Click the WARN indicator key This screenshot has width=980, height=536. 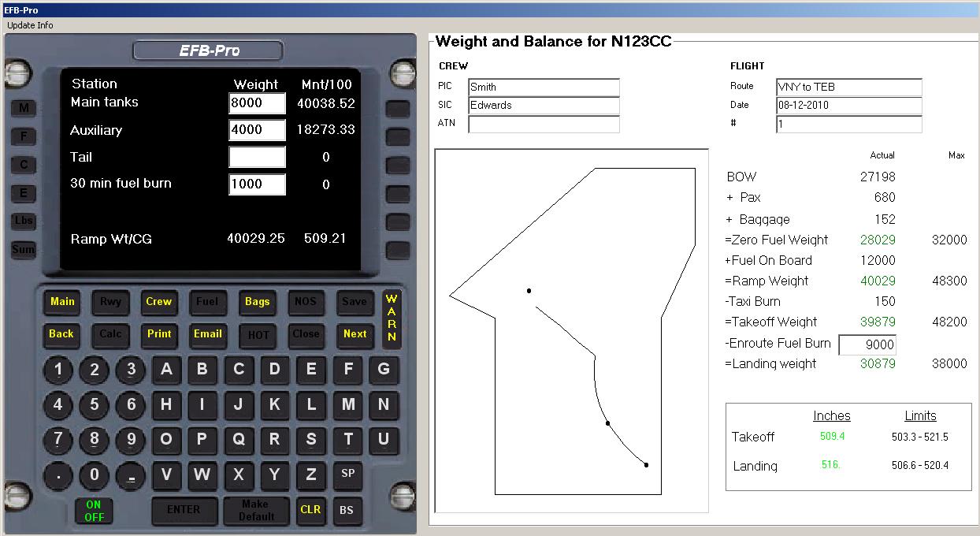tap(392, 318)
